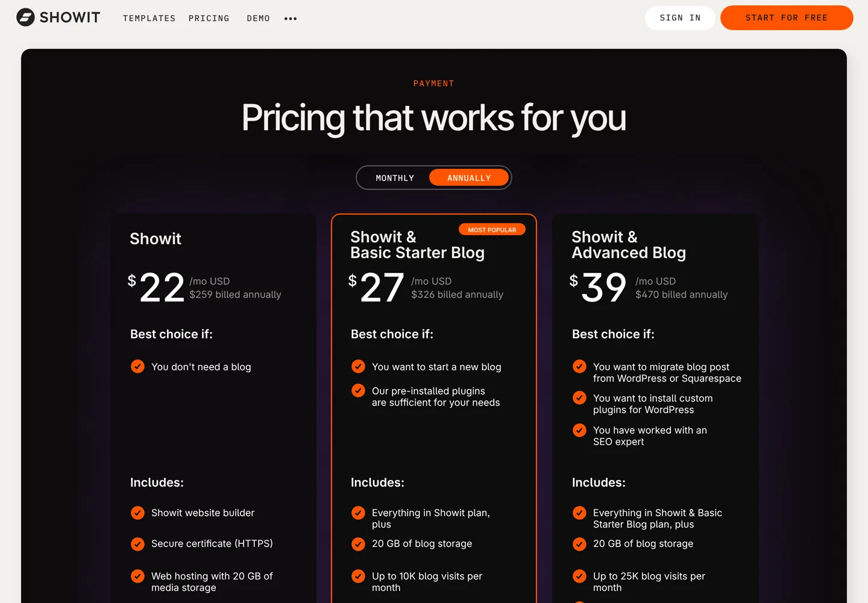Click checkmark beside "You want to start a new blog"
This screenshot has height=603, width=868.
click(x=358, y=367)
